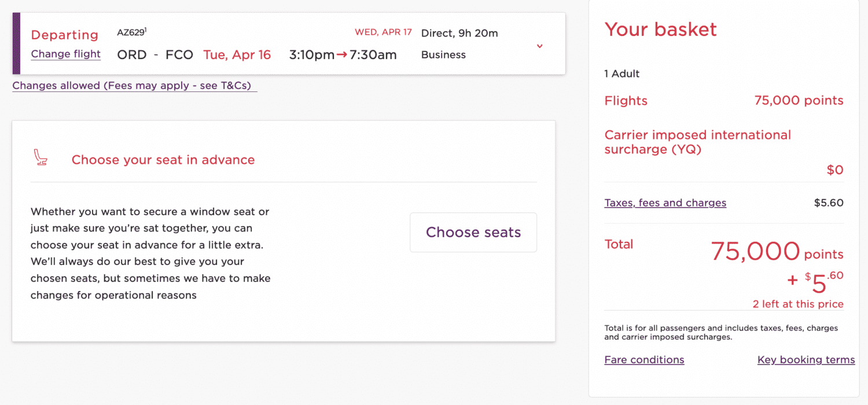Click the 2 left at this price text
The height and width of the screenshot is (405, 868).
pos(799,304)
